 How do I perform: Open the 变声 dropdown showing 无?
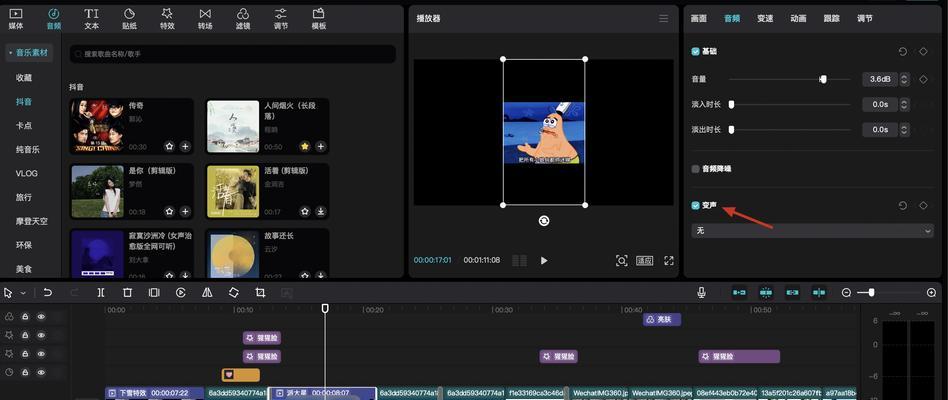tap(813, 231)
